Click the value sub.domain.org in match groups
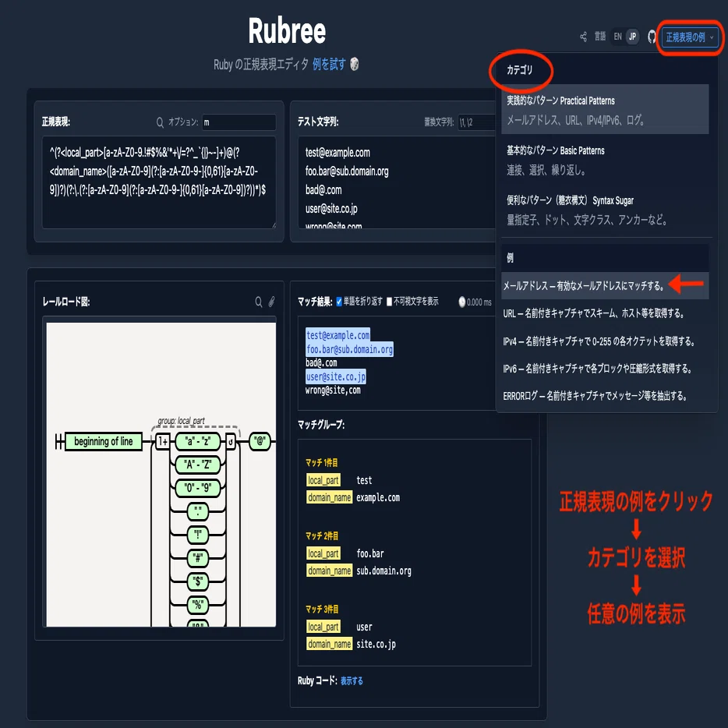728x728 pixels. point(383,571)
